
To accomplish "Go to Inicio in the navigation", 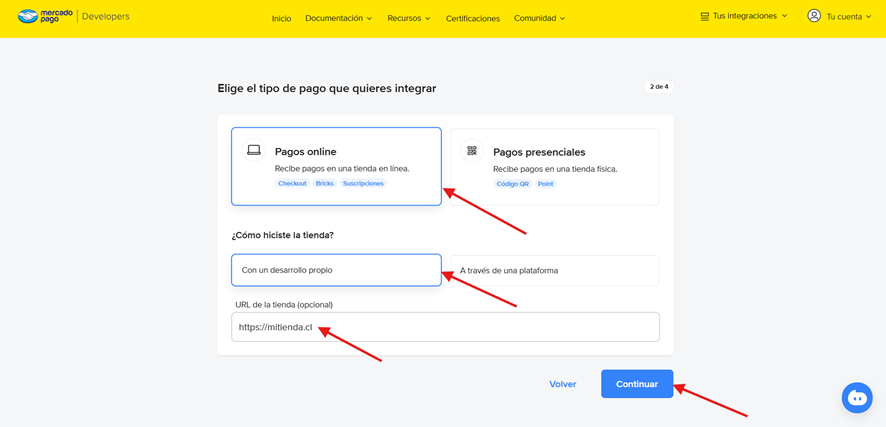I will pyautogui.click(x=281, y=18).
